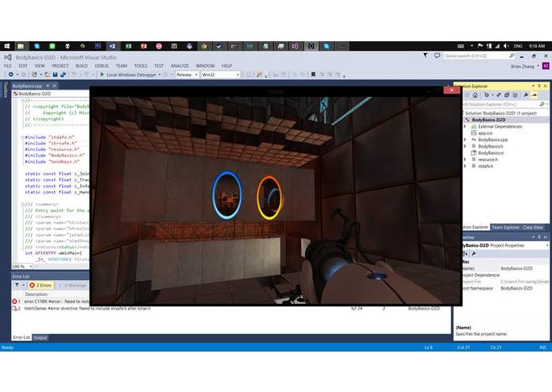552x392 pixels.
Task: Select error C1189 row in Error List
Action: (x=51, y=302)
